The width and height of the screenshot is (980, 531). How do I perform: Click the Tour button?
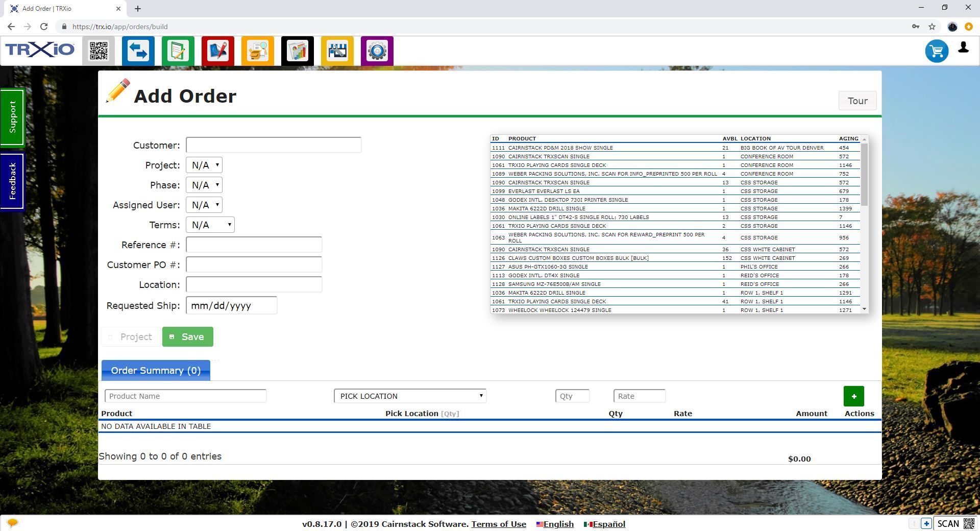click(857, 101)
